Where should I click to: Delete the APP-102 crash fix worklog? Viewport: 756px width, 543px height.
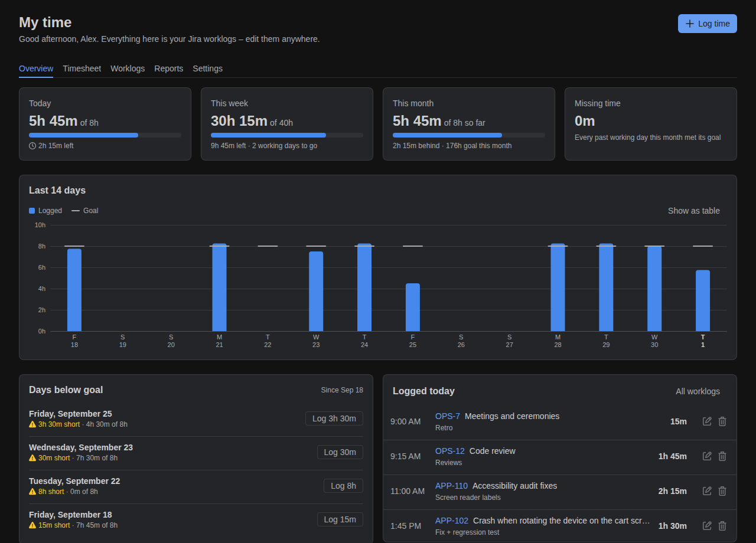coord(722,526)
